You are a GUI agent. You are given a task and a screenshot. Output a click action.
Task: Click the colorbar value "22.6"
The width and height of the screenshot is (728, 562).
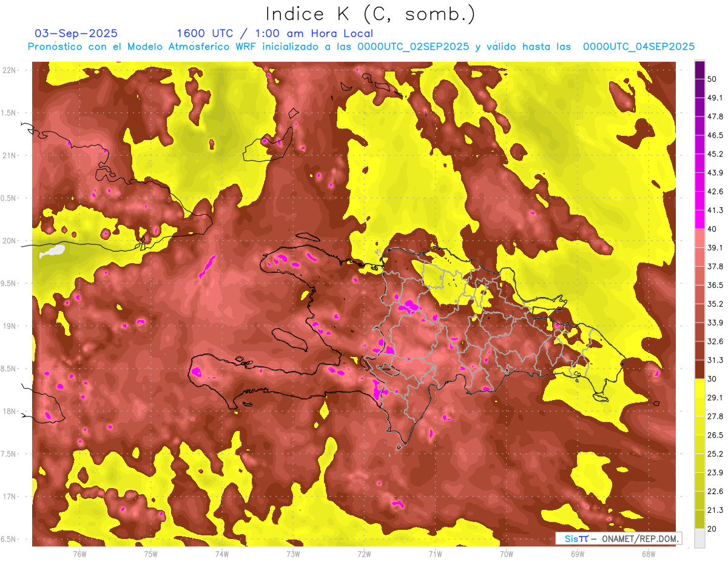(x=715, y=492)
